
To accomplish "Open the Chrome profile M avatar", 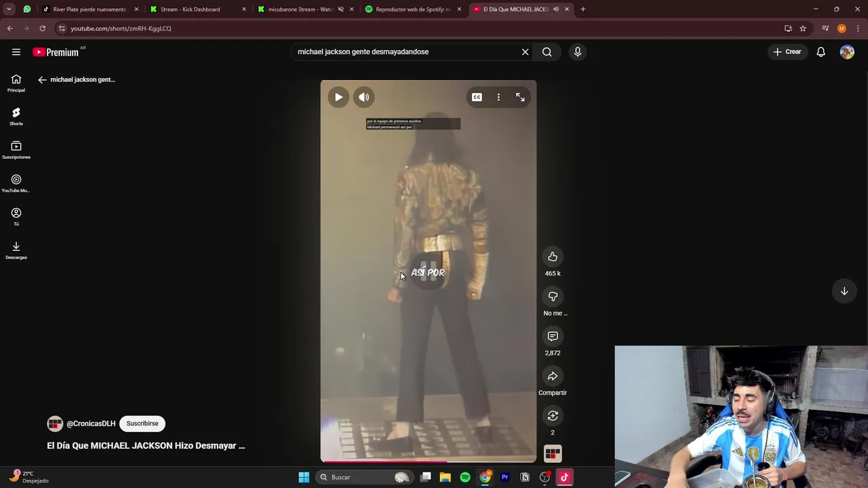I will (x=842, y=28).
